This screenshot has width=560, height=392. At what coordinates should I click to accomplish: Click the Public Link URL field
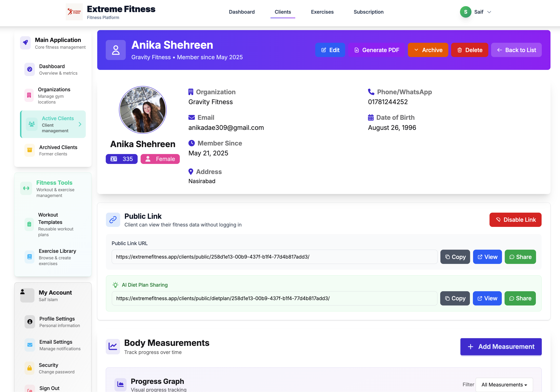pos(274,257)
